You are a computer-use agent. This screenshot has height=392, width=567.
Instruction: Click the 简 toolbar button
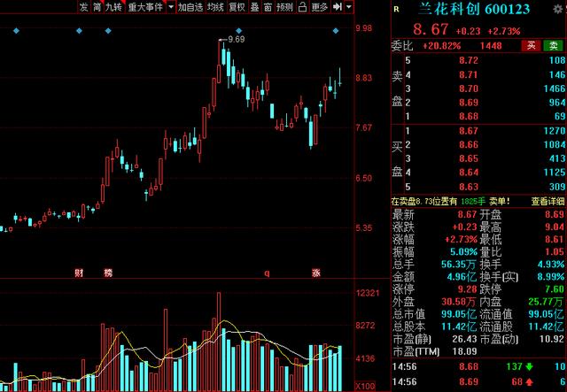(x=97, y=7)
